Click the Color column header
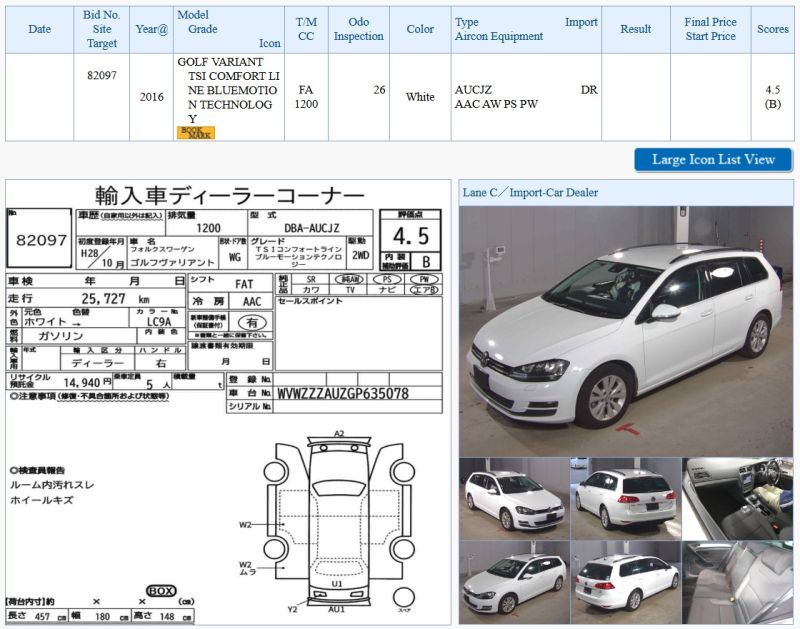This screenshot has width=800, height=629. tap(420, 30)
